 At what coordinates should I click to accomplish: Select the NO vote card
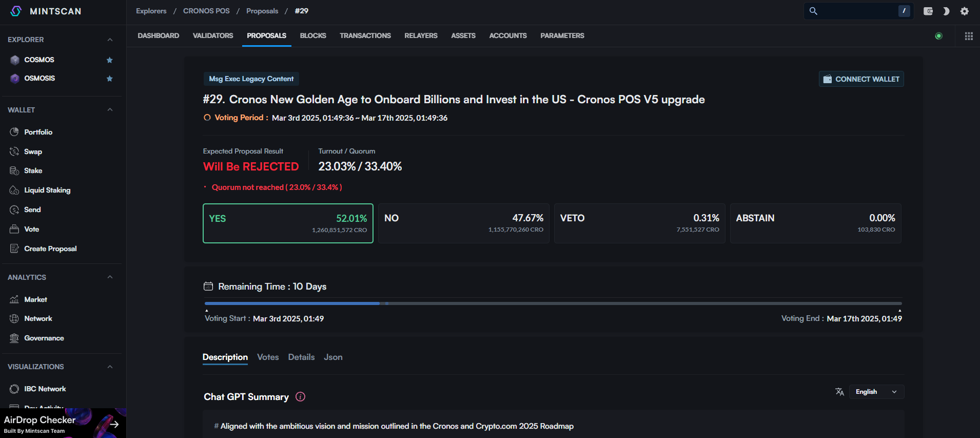[464, 223]
